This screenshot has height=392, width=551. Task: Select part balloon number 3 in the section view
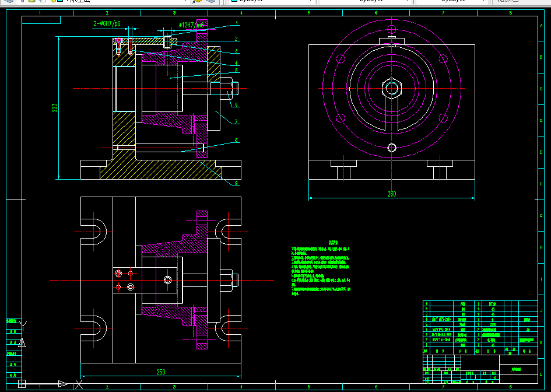tap(237, 51)
